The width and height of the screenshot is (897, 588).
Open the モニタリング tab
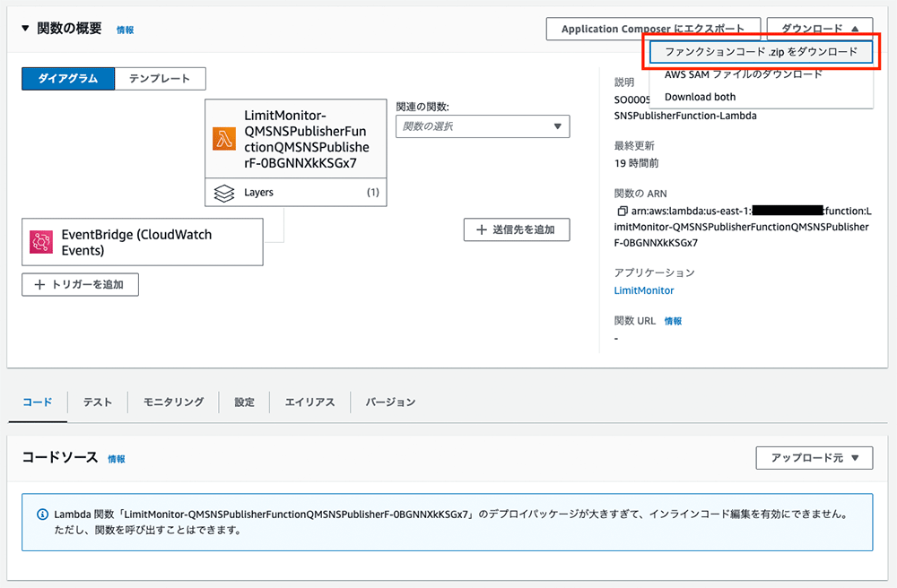[x=173, y=402]
